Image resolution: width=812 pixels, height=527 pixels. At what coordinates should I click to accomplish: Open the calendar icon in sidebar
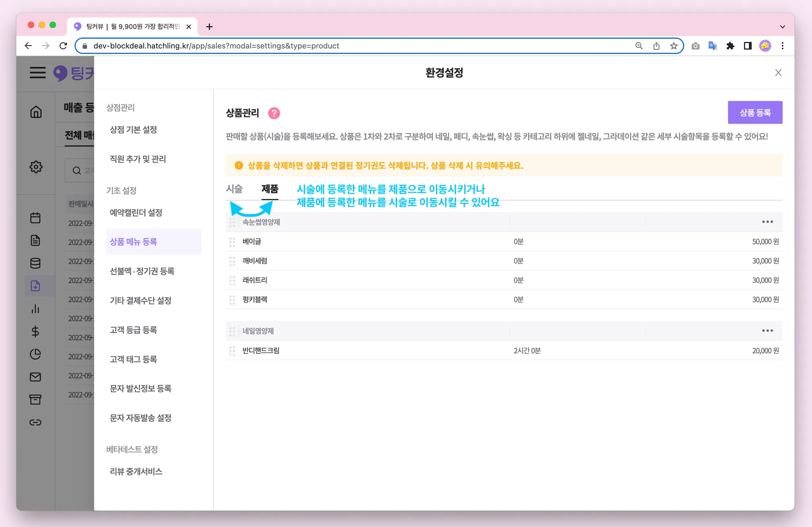click(35, 218)
